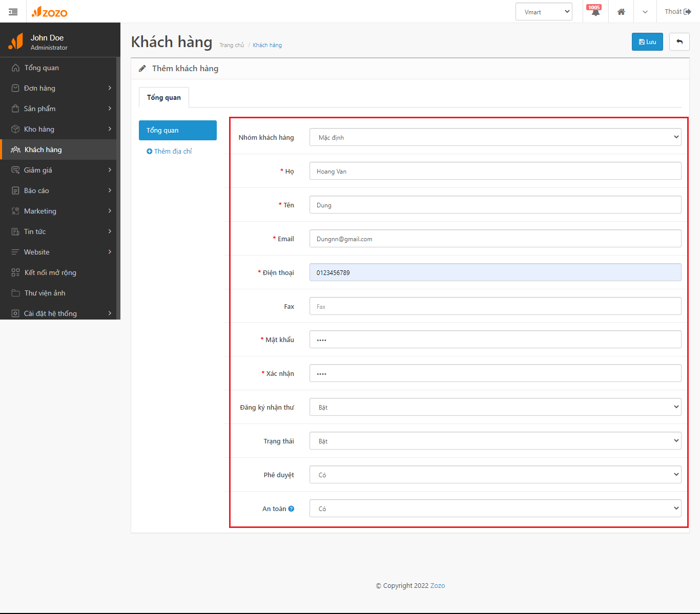Expand the Kho hàng submenu chevron
This screenshot has height=614, width=700.
(x=110, y=129)
